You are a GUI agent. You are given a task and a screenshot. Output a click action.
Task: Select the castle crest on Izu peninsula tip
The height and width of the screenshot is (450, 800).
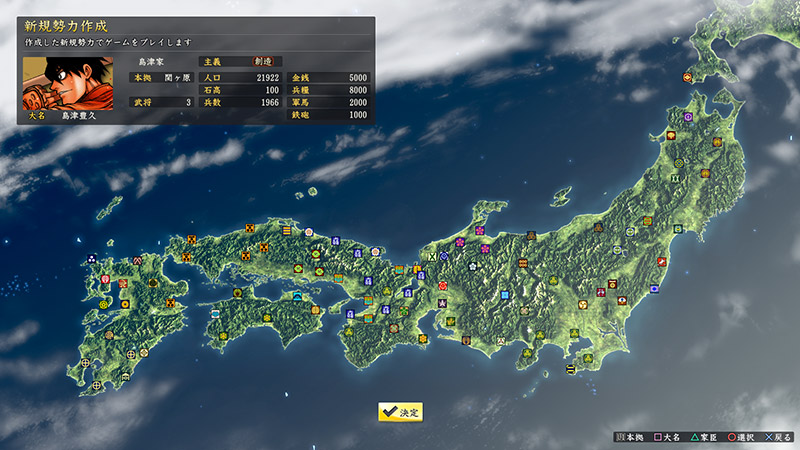click(x=570, y=369)
